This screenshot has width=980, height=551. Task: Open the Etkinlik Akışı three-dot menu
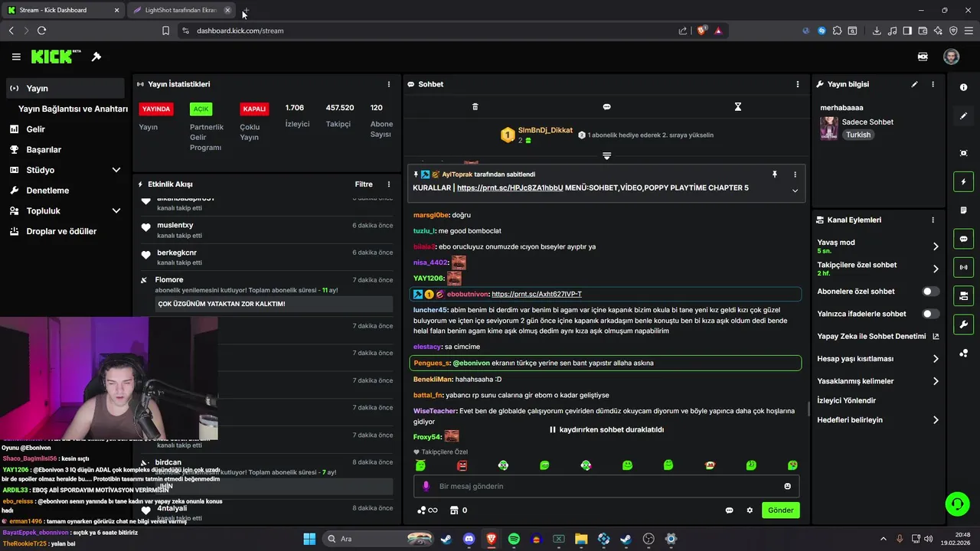click(x=389, y=184)
